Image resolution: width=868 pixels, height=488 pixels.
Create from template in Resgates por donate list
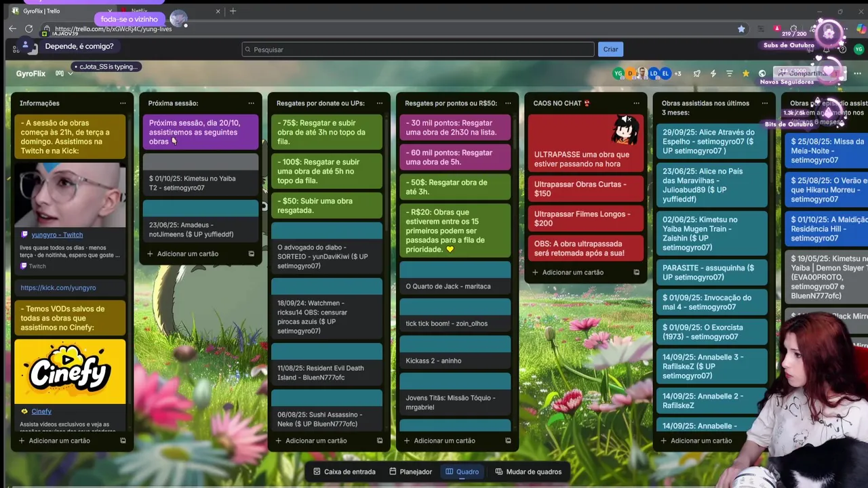[379, 441]
